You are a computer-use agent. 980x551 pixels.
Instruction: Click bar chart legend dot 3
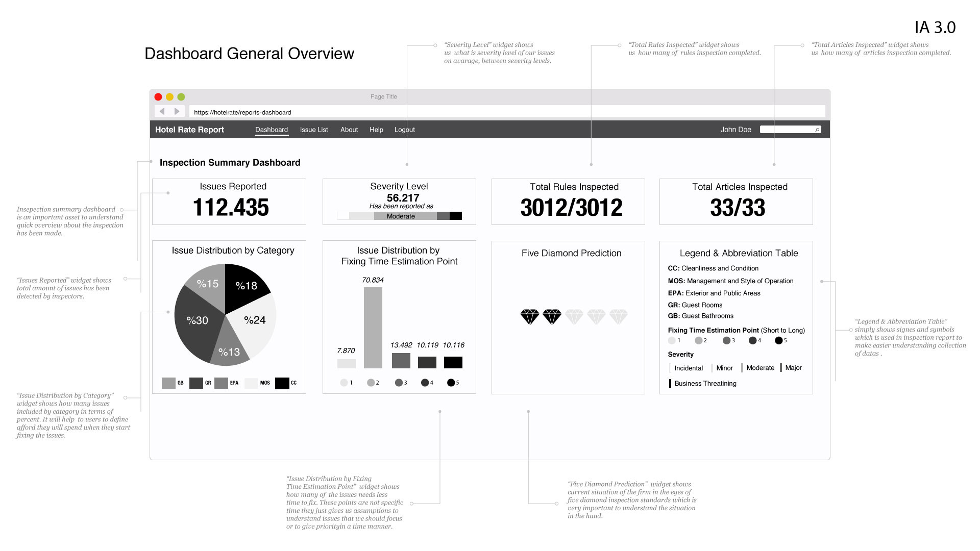[399, 383]
